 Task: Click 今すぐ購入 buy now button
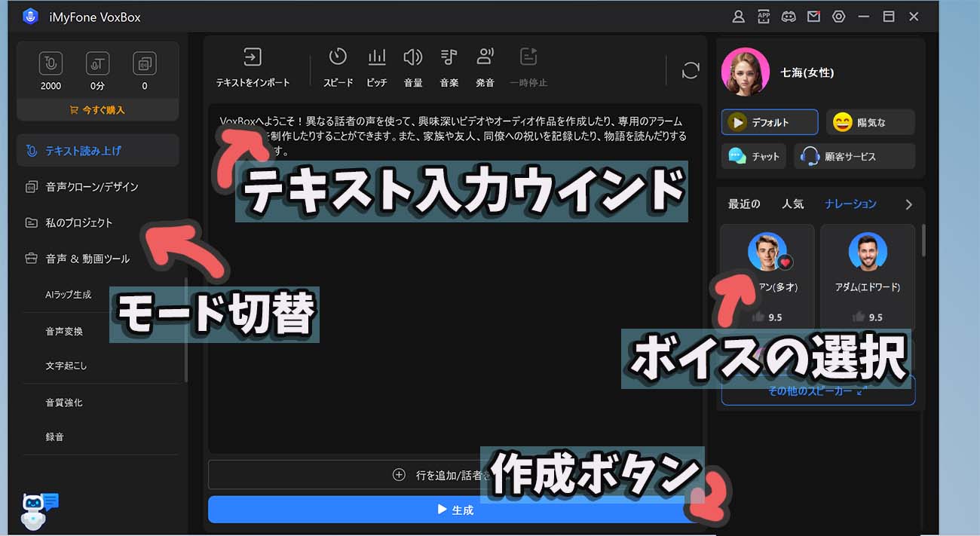(x=98, y=110)
